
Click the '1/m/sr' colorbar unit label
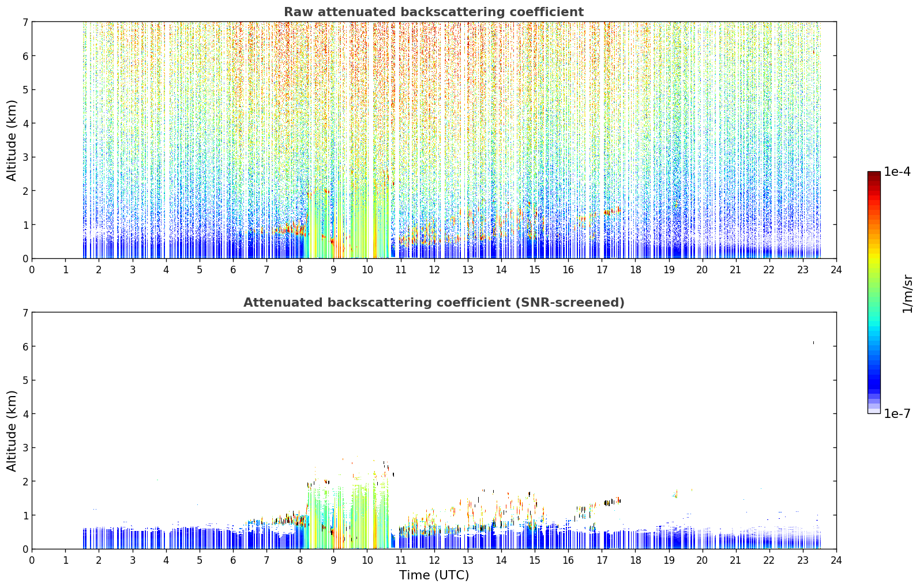[x=907, y=293]
